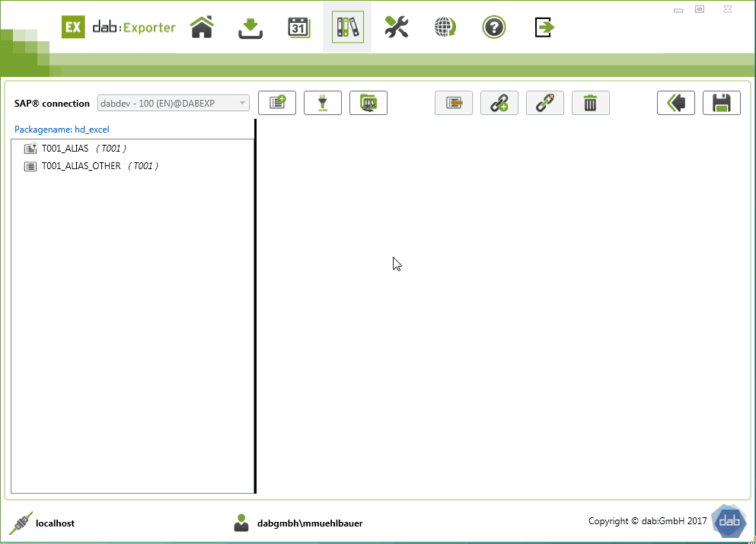Click the dab logo in bottom corner

click(729, 521)
